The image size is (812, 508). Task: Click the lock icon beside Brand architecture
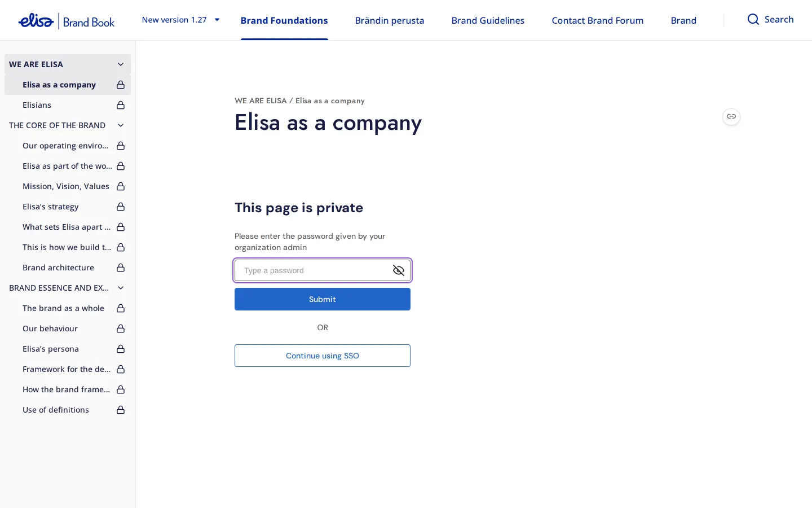(121, 268)
